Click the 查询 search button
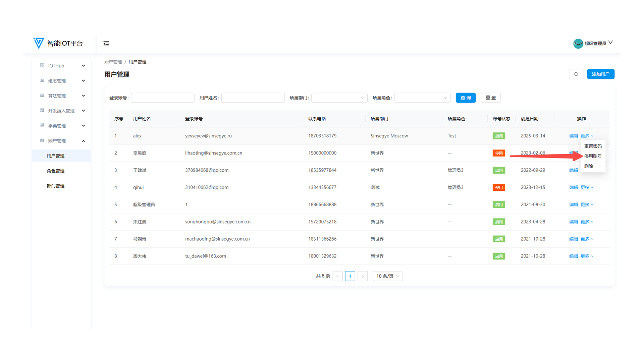Screen dimensions: 644x362 click(466, 98)
